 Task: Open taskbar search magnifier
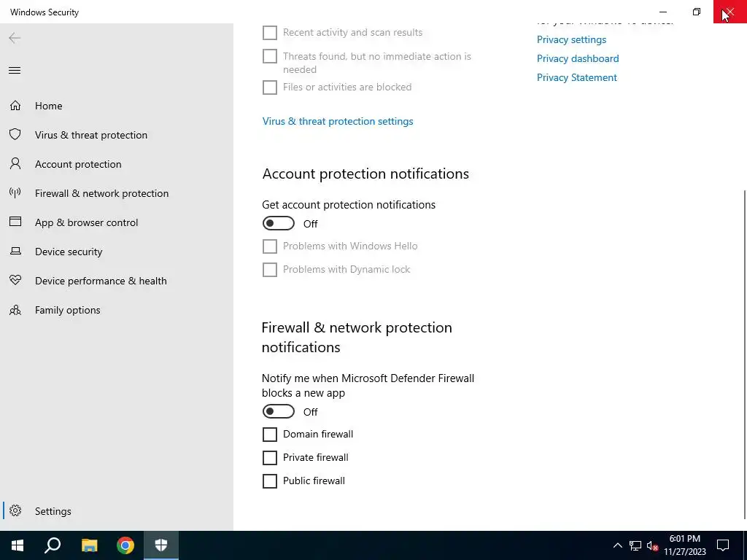click(x=53, y=545)
